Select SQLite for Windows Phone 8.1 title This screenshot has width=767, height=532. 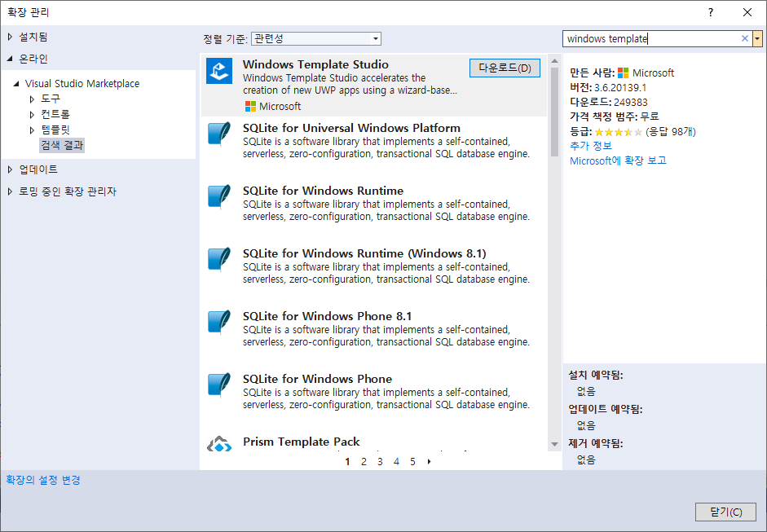click(x=327, y=316)
